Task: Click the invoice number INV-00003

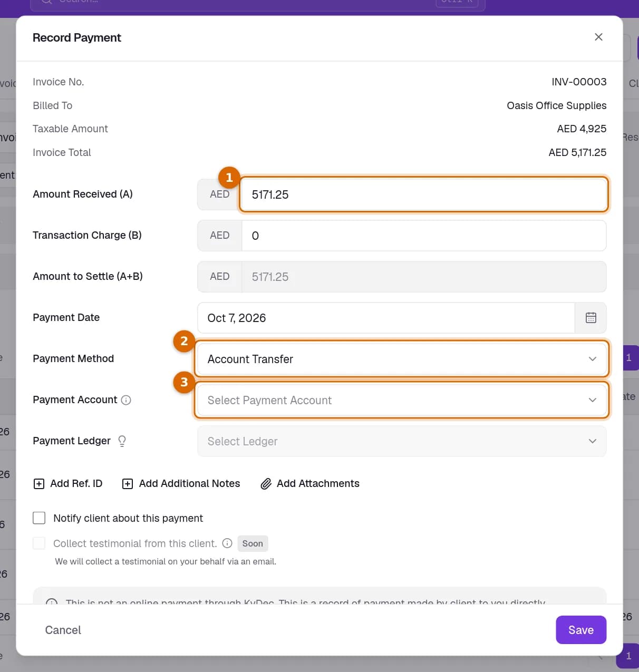Action: pyautogui.click(x=579, y=82)
